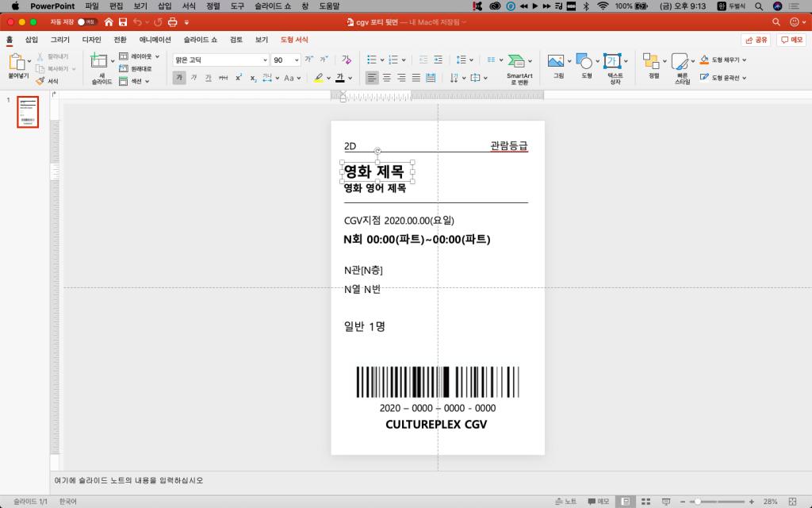
Task: Toggle underline formatting
Action: click(x=209, y=78)
